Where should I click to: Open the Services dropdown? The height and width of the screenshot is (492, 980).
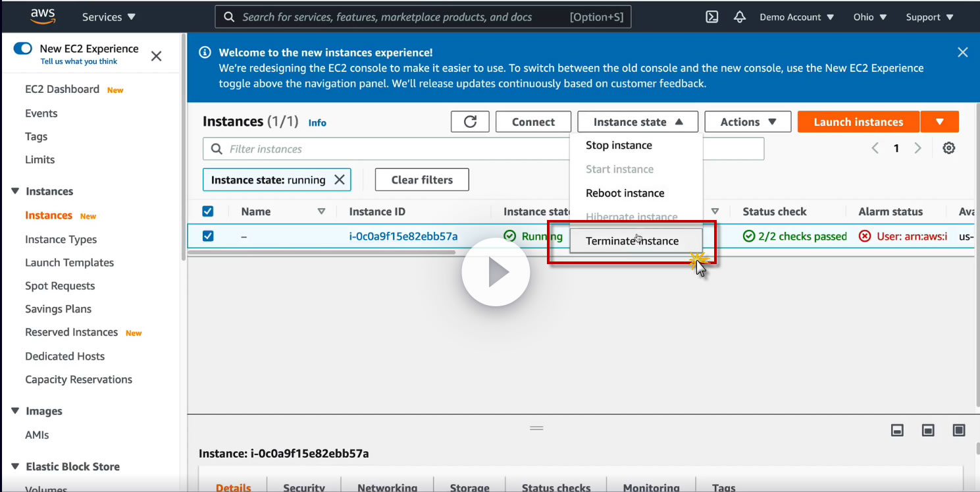coord(109,17)
